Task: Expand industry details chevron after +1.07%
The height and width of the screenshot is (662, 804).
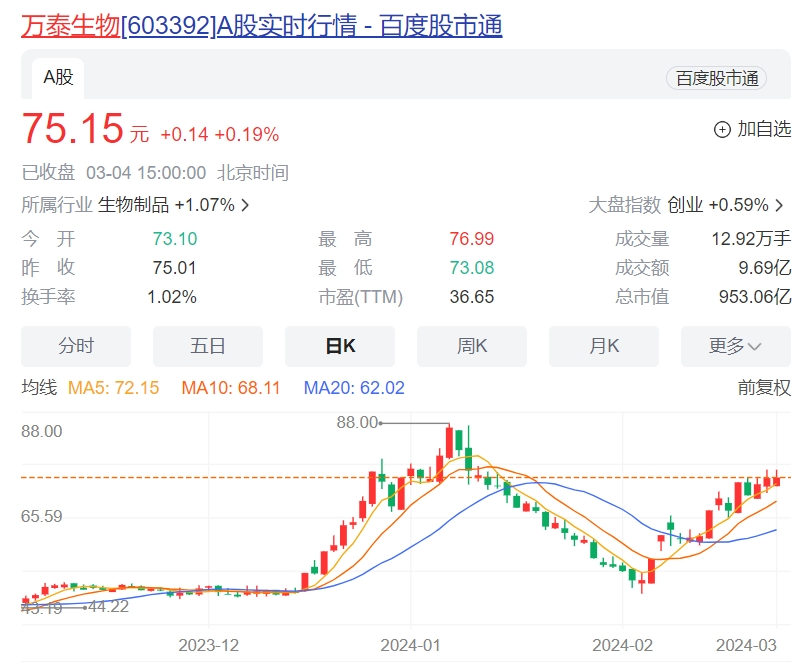Action: click(246, 206)
